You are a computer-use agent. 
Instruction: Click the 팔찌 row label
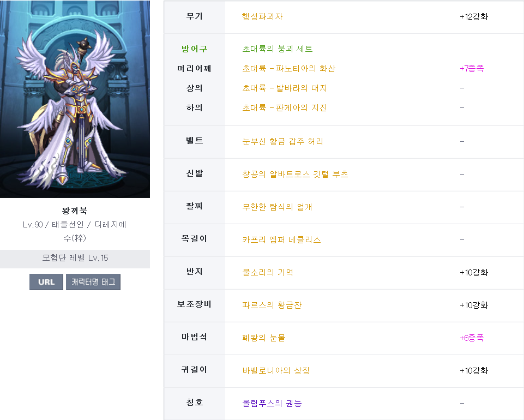195,206
